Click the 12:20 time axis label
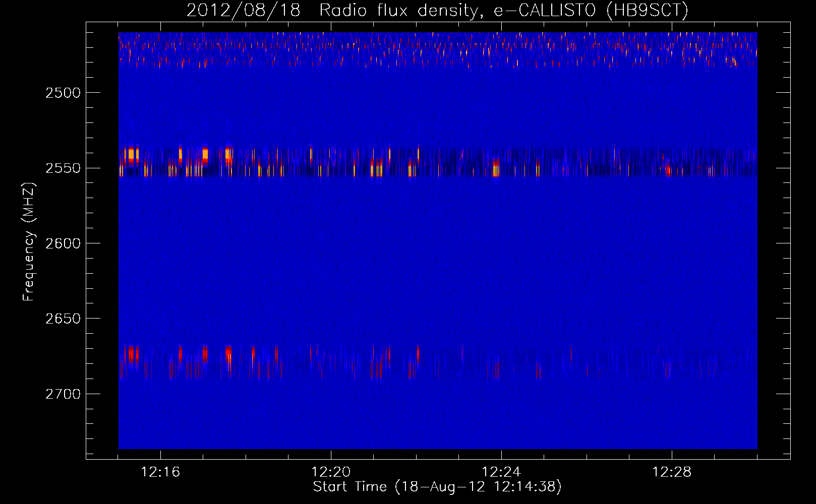Screen dimensions: 816x504 (331, 472)
